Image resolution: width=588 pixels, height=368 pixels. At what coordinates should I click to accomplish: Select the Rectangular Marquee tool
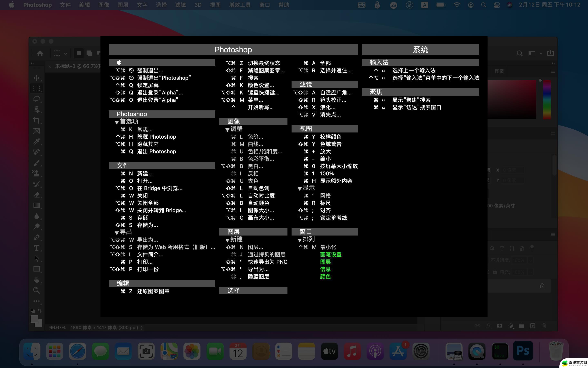click(x=37, y=88)
